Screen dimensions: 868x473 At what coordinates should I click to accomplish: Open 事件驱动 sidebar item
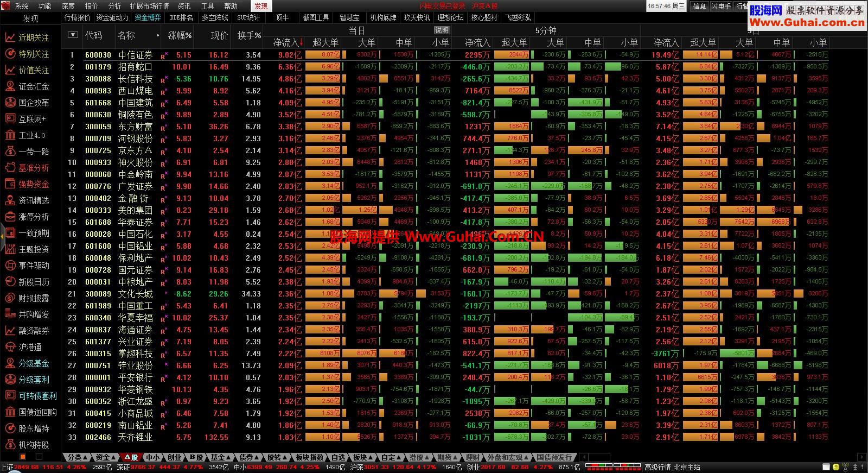[27, 266]
